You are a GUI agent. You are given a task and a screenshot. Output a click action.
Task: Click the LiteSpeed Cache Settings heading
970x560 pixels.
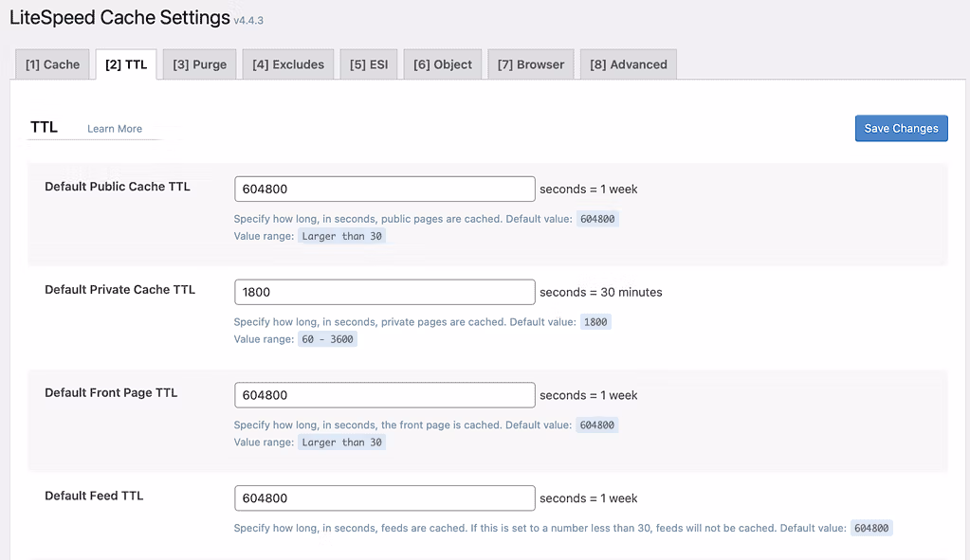pos(119,18)
